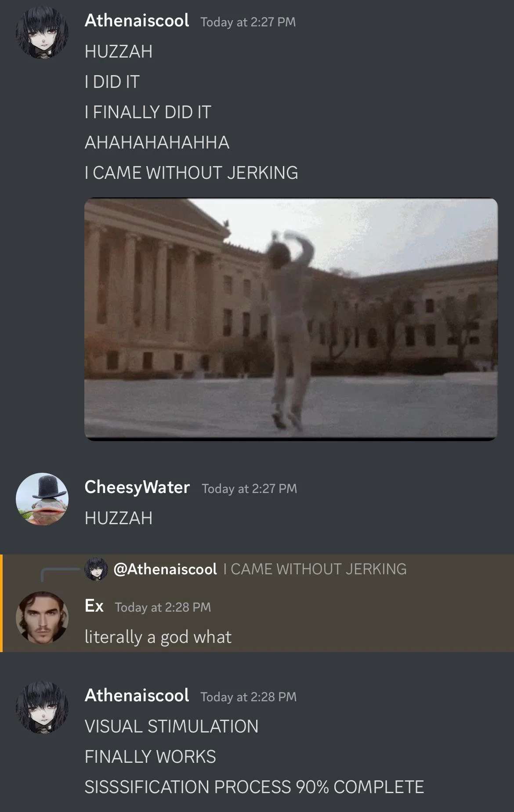Select CheesyWater's 'HUZZAH' message

(119, 518)
